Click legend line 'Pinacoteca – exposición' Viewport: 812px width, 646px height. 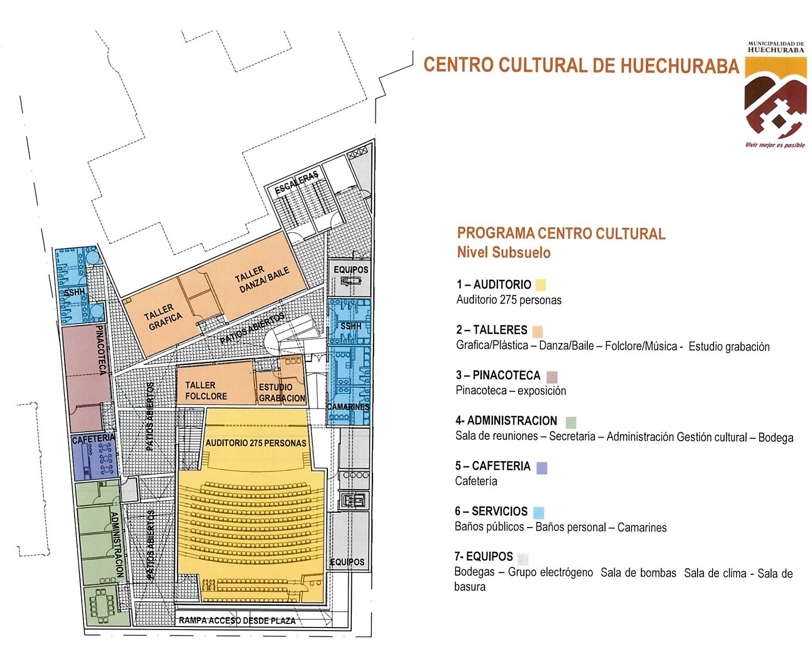[x=511, y=391]
